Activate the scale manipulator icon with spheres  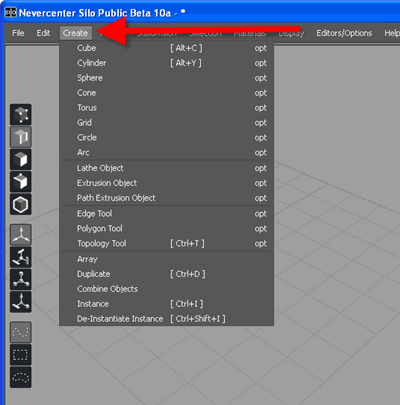tap(21, 279)
